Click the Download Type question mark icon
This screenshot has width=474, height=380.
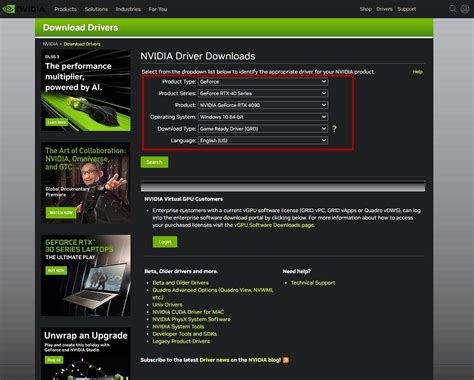point(334,129)
